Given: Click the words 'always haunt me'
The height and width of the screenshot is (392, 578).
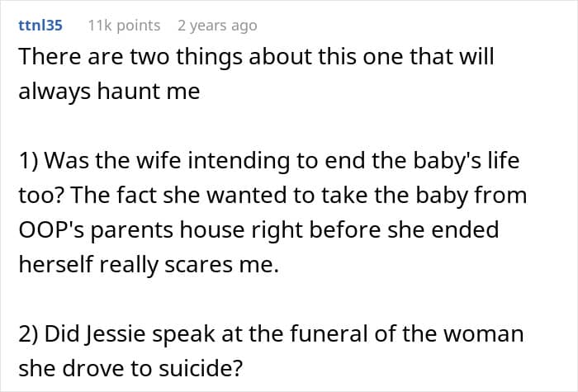Looking at the screenshot, I should pyautogui.click(x=109, y=91).
